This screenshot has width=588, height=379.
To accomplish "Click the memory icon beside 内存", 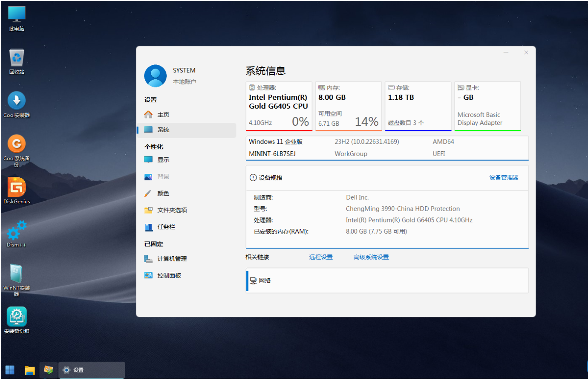I will (322, 87).
